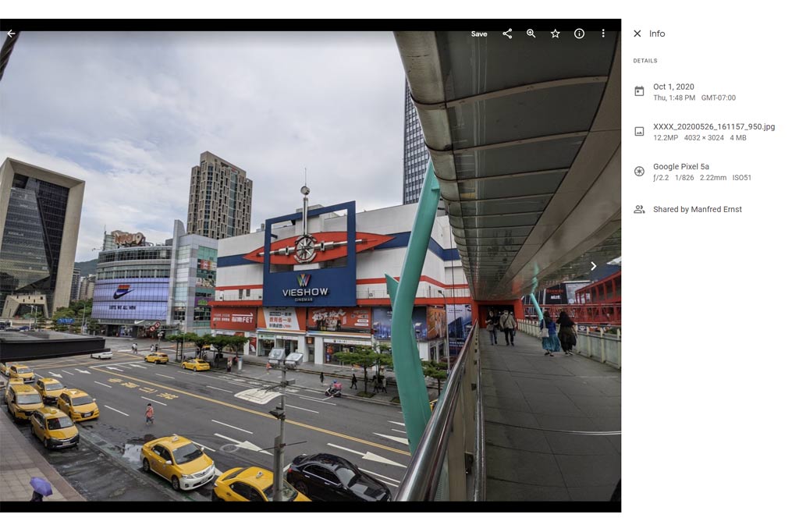Click the zoom magnifier icon
The image size is (799, 532).
531,34
